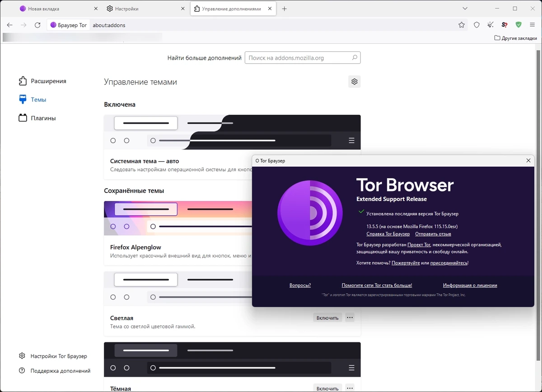Switch to the Настройки tab
Screen dimensions: 542x392
[x=145, y=9]
